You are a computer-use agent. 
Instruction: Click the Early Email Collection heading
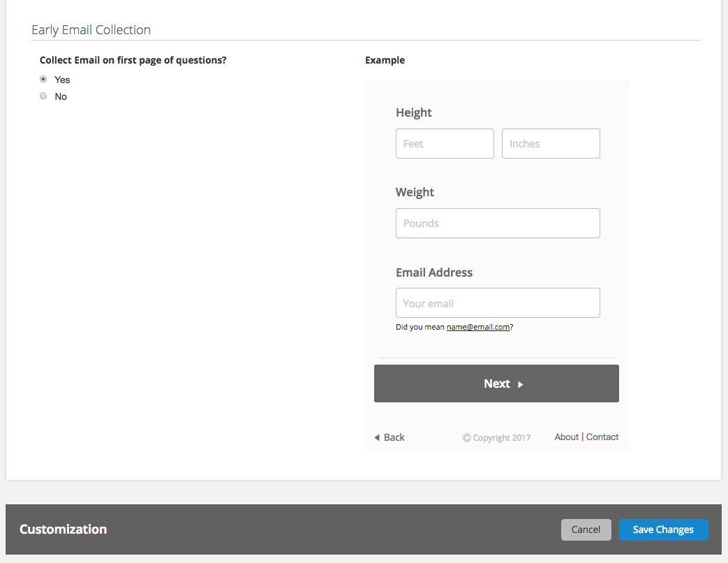91,30
